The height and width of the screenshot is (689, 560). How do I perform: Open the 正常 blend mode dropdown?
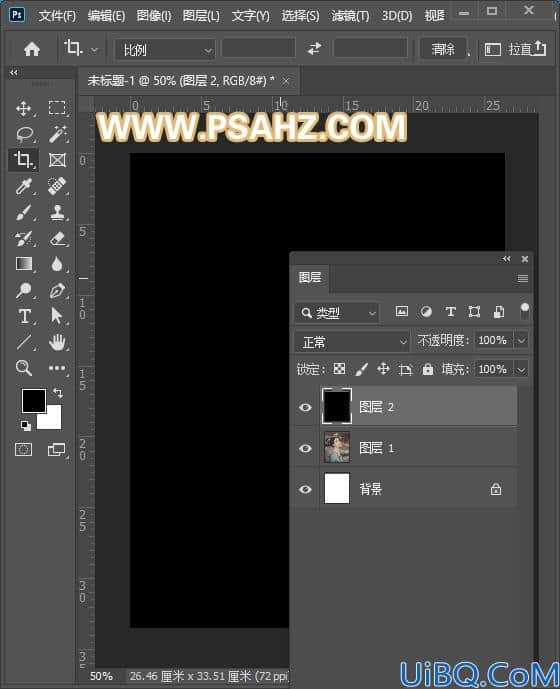click(x=352, y=342)
